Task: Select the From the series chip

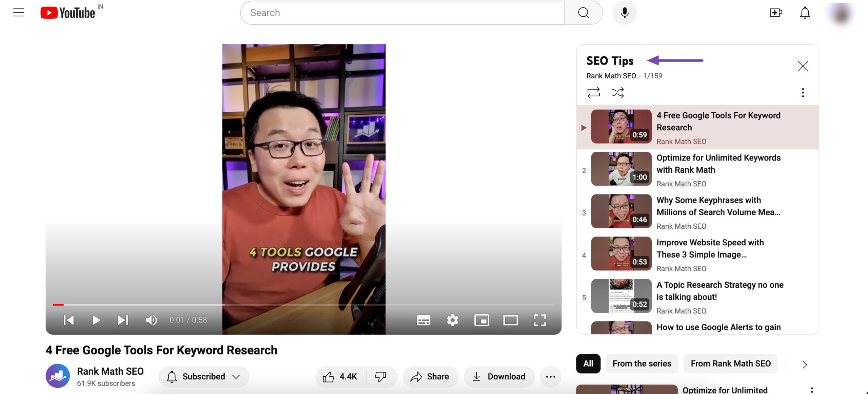Action: 642,363
